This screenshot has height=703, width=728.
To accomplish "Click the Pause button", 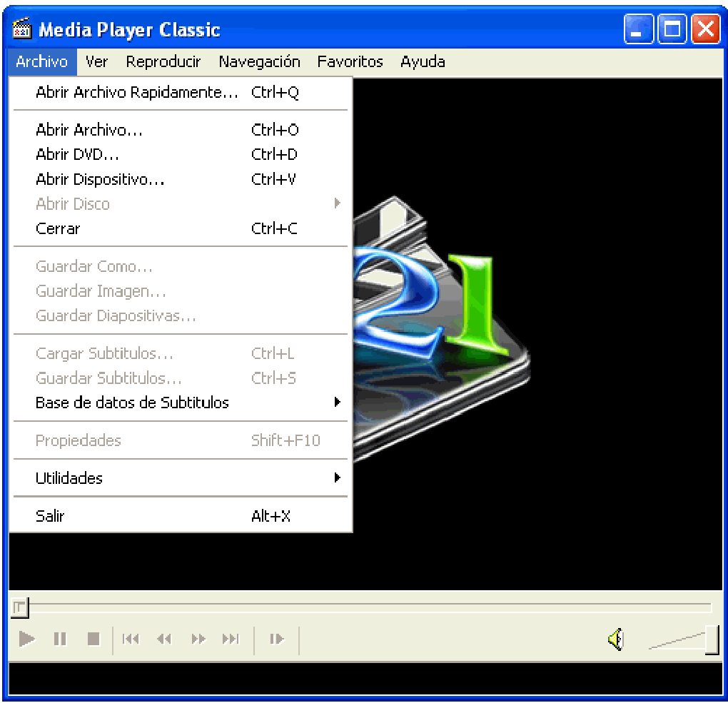I will [60, 639].
